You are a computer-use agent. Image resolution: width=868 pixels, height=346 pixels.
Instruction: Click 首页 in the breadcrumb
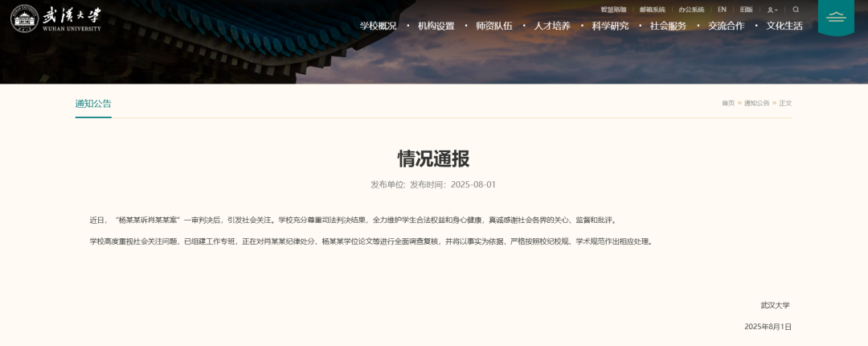727,103
